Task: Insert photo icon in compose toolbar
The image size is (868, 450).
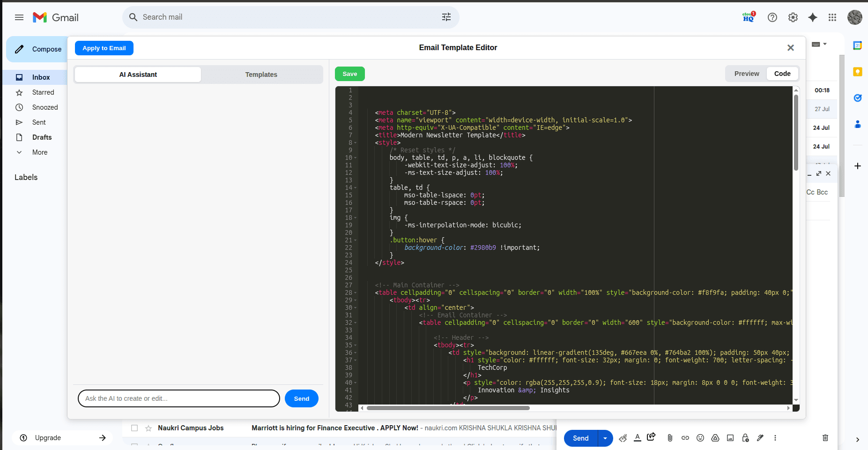Action: click(730, 438)
